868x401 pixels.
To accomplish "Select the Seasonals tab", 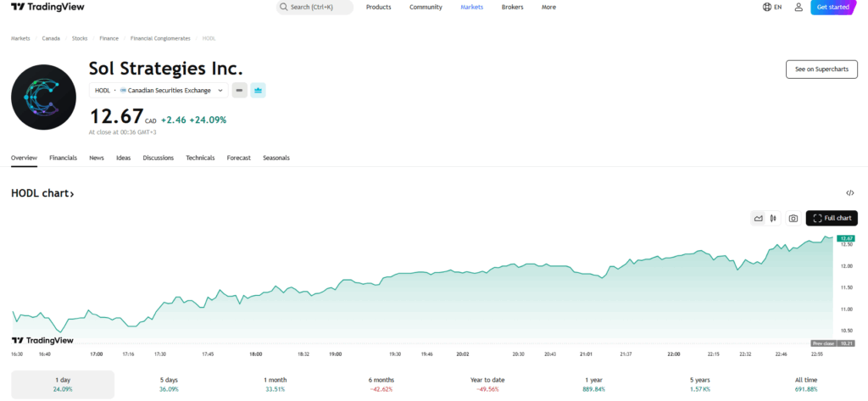I will pyautogui.click(x=276, y=158).
